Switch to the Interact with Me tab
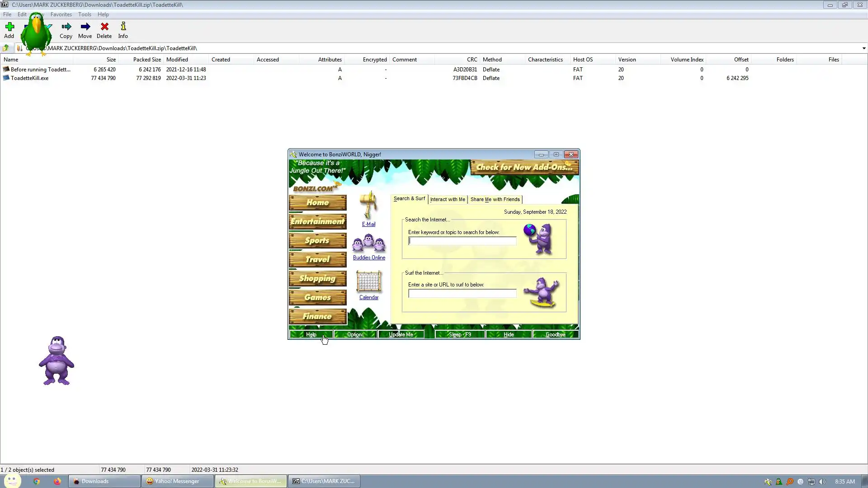Image resolution: width=868 pixels, height=488 pixels. click(447, 199)
